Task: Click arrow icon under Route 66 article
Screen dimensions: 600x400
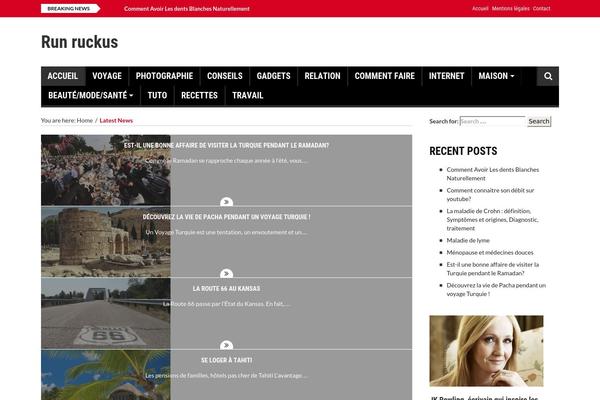Action: 226,345
